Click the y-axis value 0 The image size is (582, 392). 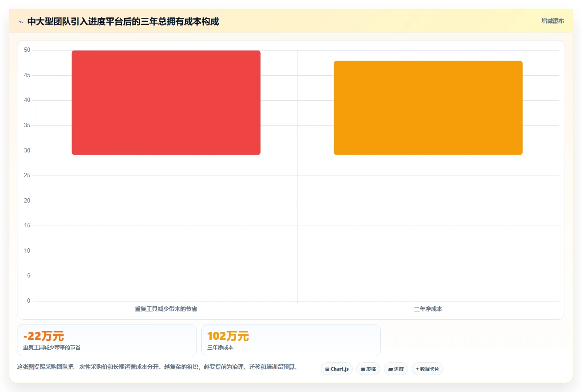29,301
